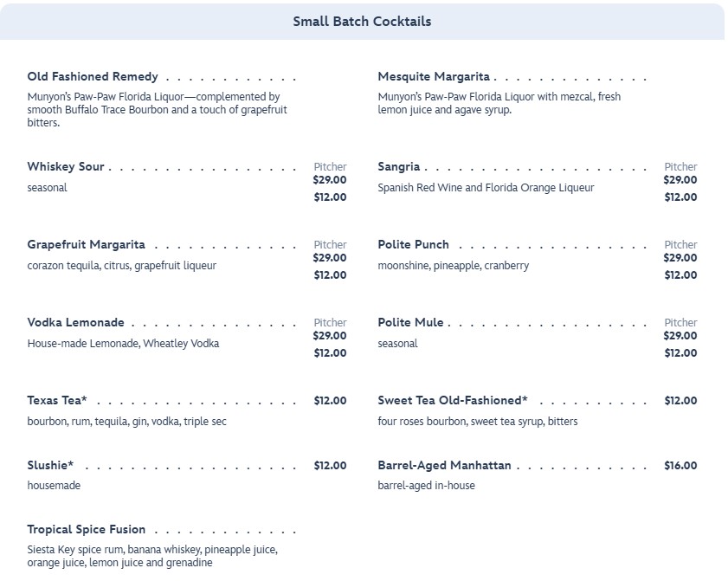Open the Mesquite Margarita menu item
The width and height of the screenshot is (728, 581).
click(434, 77)
